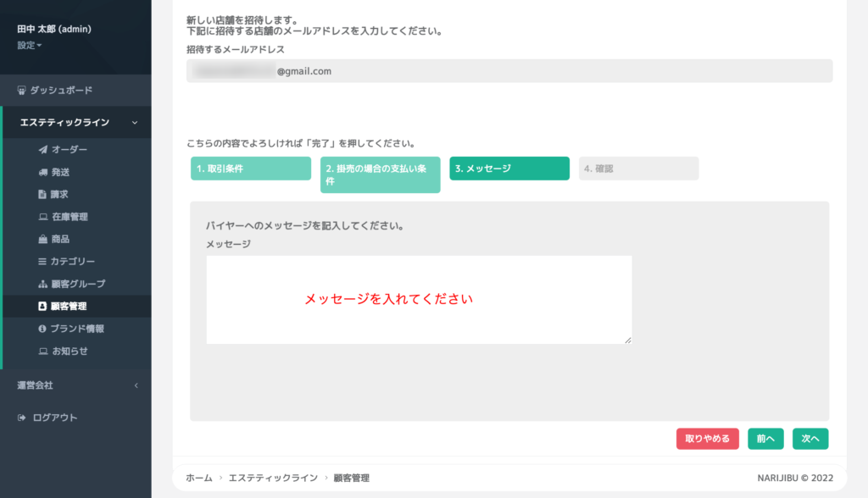Click the Customer Group hierarchy icon
Screen dimensions: 868x498
coord(42,284)
